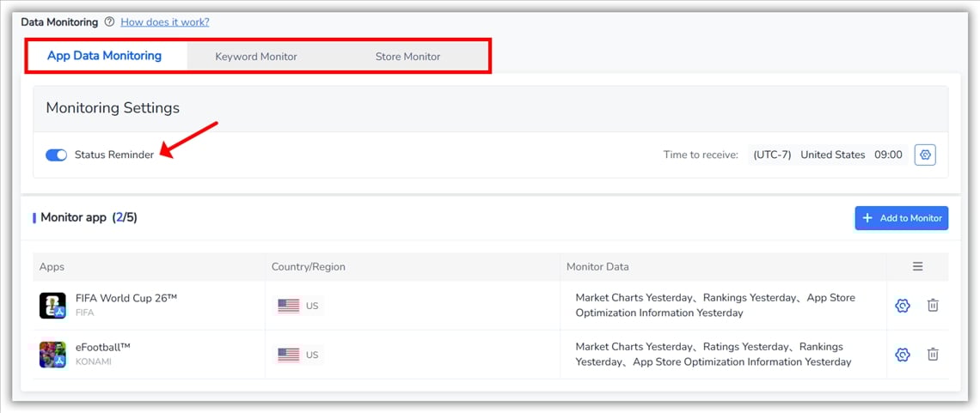Open the column list menu icon in table header
The height and width of the screenshot is (413, 980).
(x=918, y=267)
